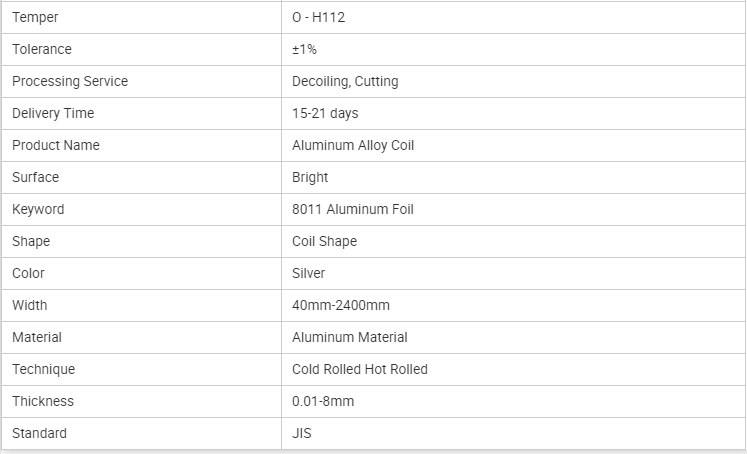
Task: Click the Coil Shape value
Action: click(x=324, y=241)
